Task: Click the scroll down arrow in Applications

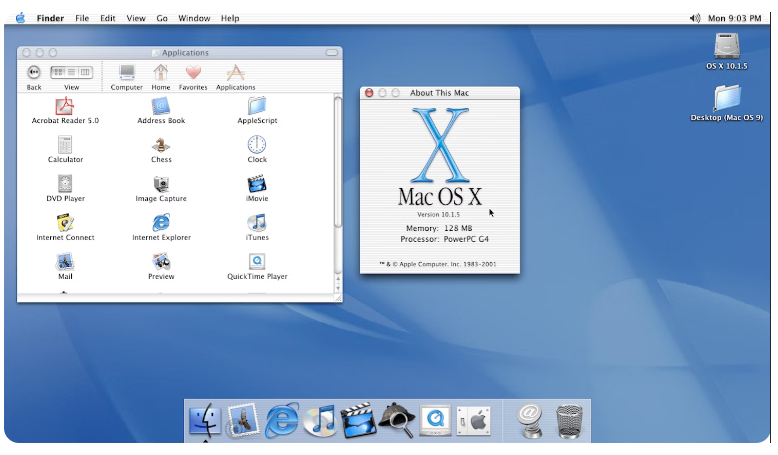Action: pyautogui.click(x=338, y=288)
